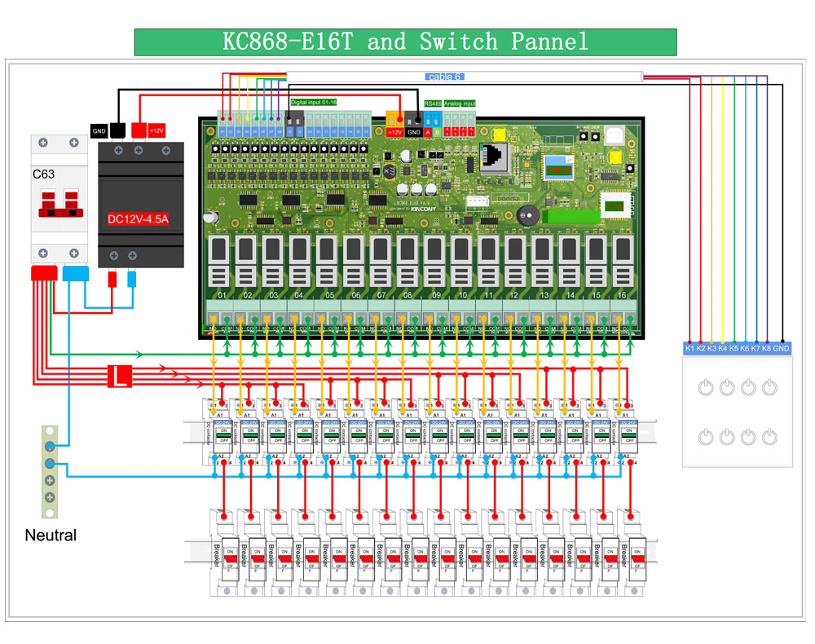Tap the first power button, bottom row, switch panel
The height and width of the screenshot is (644, 815).
pyautogui.click(x=706, y=437)
